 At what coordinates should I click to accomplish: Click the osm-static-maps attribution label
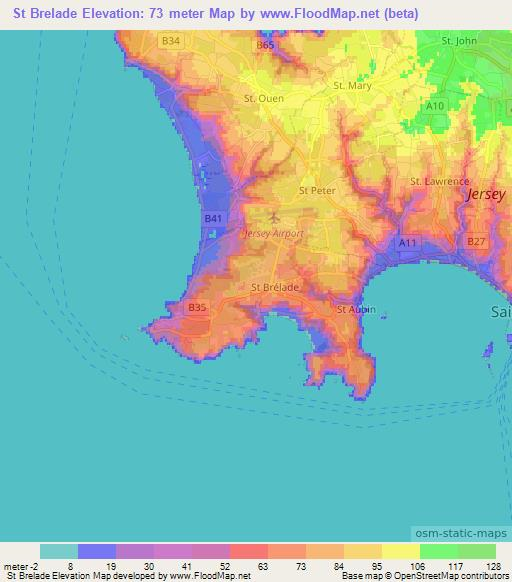(461, 533)
